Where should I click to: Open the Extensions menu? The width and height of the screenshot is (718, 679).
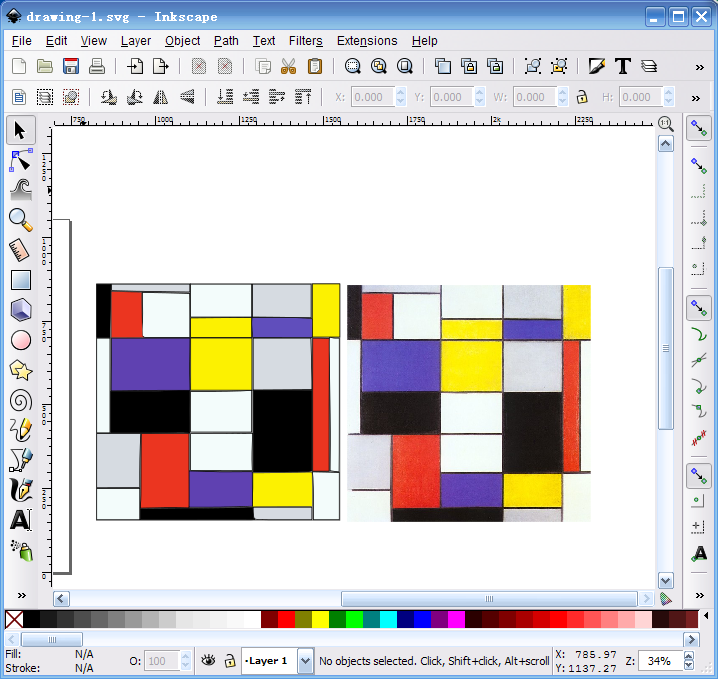coord(367,41)
